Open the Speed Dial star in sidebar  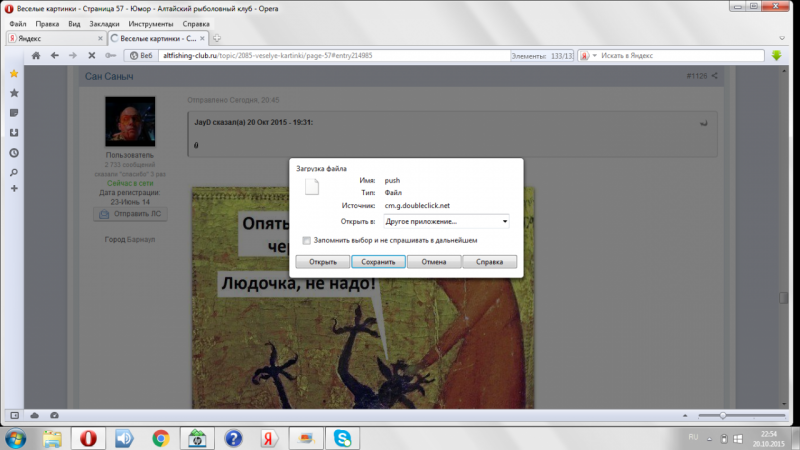coord(14,93)
